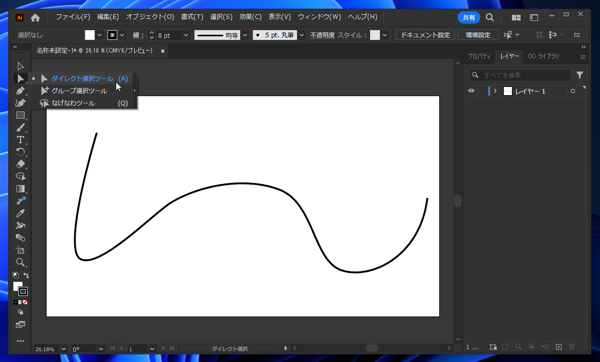Select the Rectangle tool
600x362 pixels.
point(20,115)
